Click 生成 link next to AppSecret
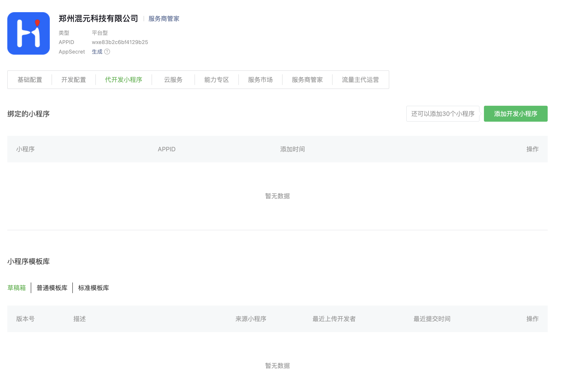The height and width of the screenshot is (392, 574). point(97,52)
